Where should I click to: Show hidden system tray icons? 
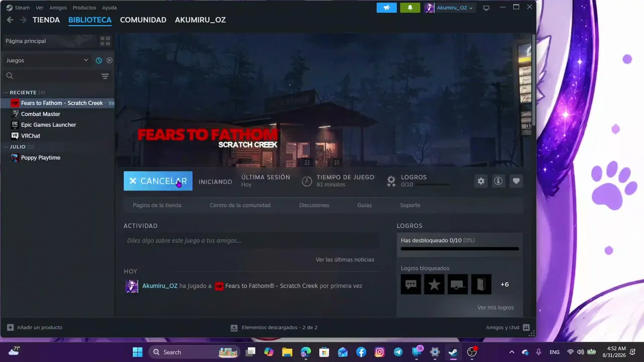pyautogui.click(x=512, y=352)
